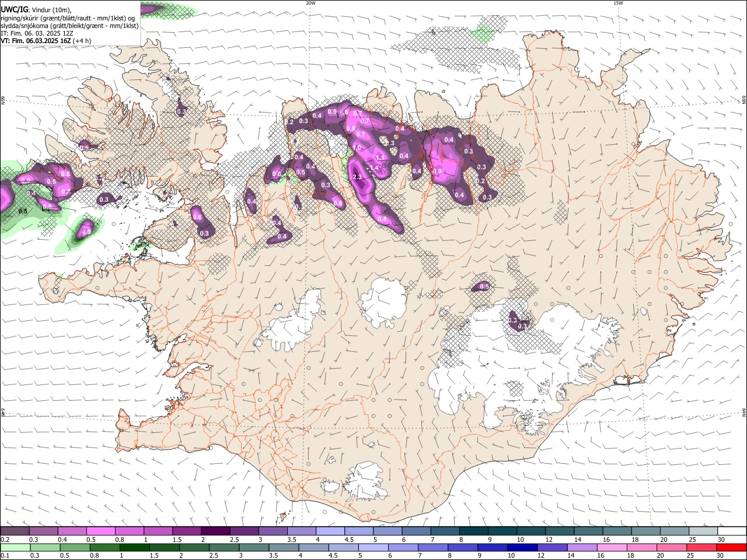Click the light green 0.1–0.3 swatch, lower scale
The image size is (747, 560).
[x=15, y=547]
